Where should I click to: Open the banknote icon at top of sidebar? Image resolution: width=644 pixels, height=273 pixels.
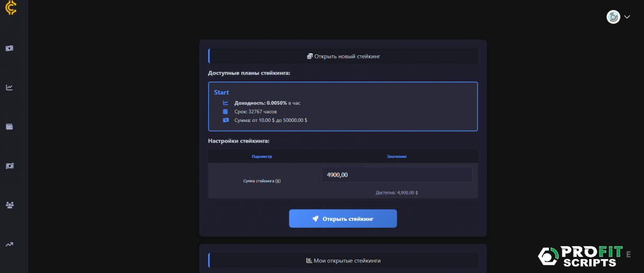(10, 48)
